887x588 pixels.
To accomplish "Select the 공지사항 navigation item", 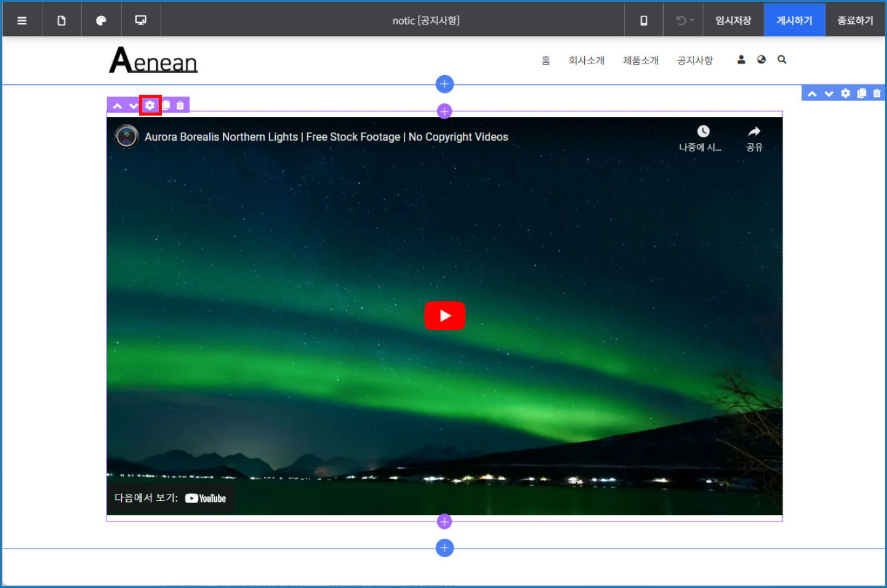I will click(694, 60).
